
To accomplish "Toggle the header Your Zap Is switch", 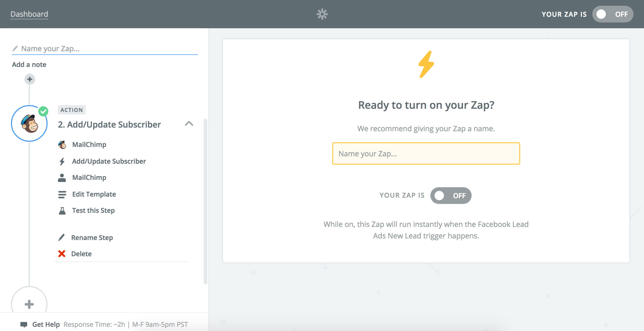I will [613, 14].
